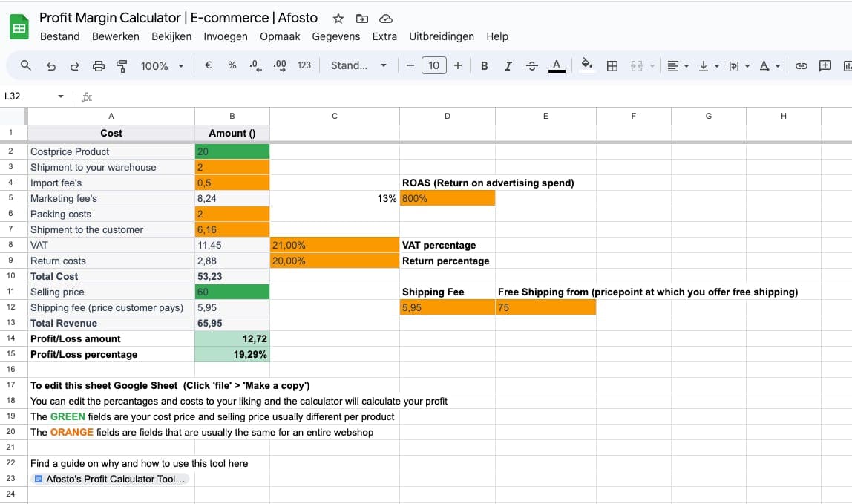
Task: Open Afosto's Profit Calculator Tool link
Action: 111,479
